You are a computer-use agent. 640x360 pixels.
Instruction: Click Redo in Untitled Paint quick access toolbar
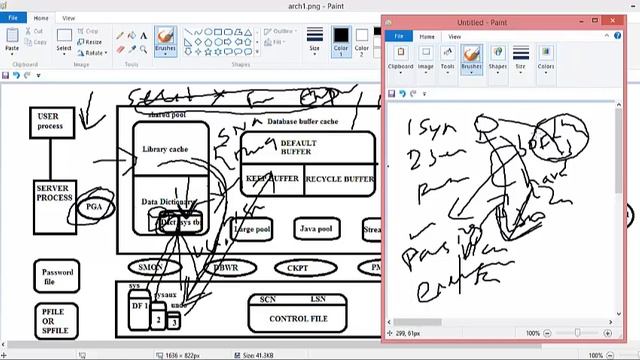point(413,94)
